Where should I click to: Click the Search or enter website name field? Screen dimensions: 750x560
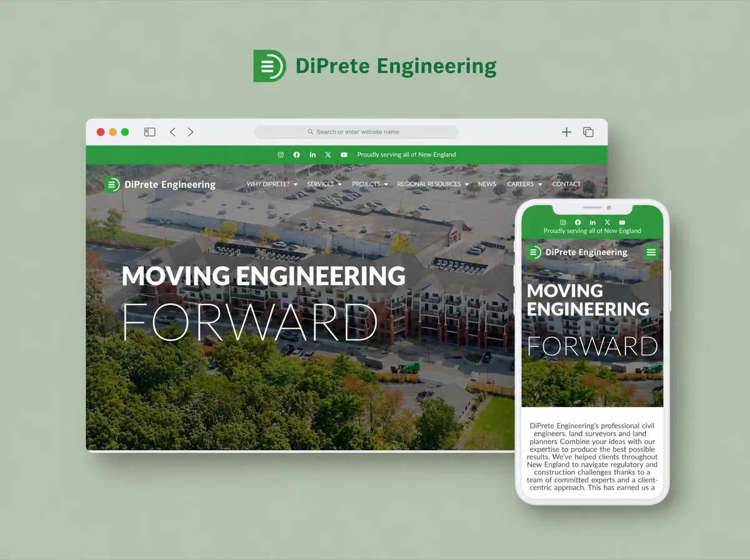tap(356, 132)
